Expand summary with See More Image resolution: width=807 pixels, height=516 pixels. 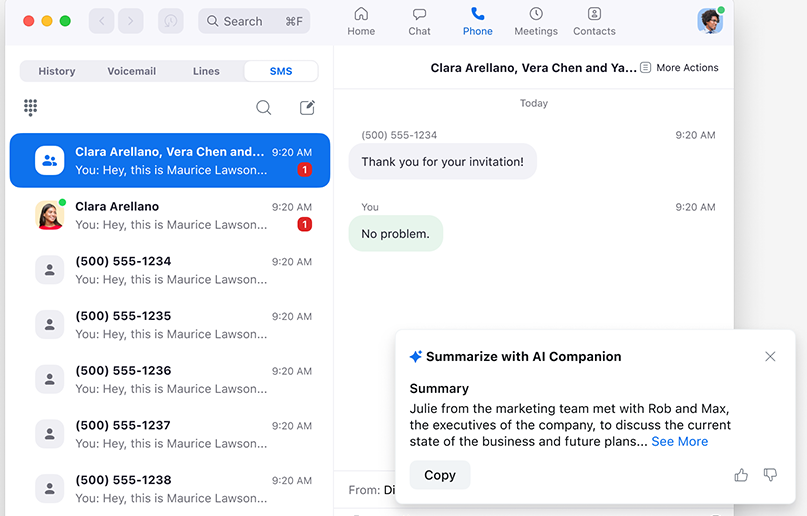pos(679,441)
